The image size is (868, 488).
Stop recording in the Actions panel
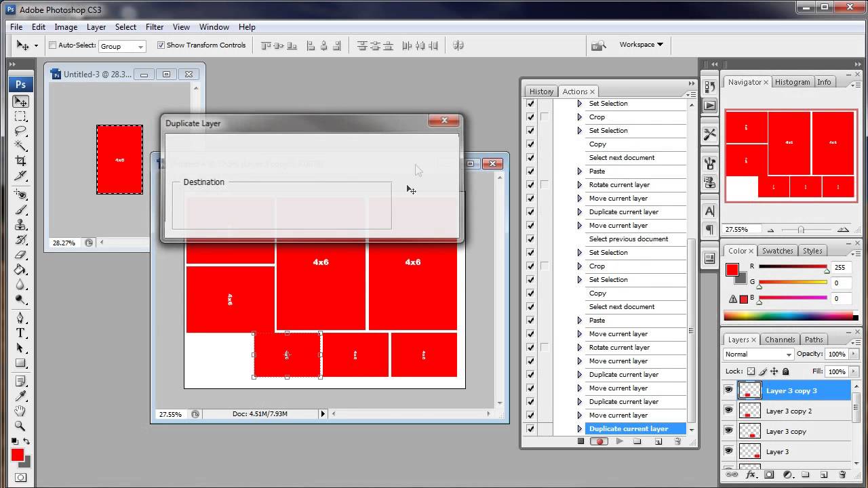tap(580, 441)
